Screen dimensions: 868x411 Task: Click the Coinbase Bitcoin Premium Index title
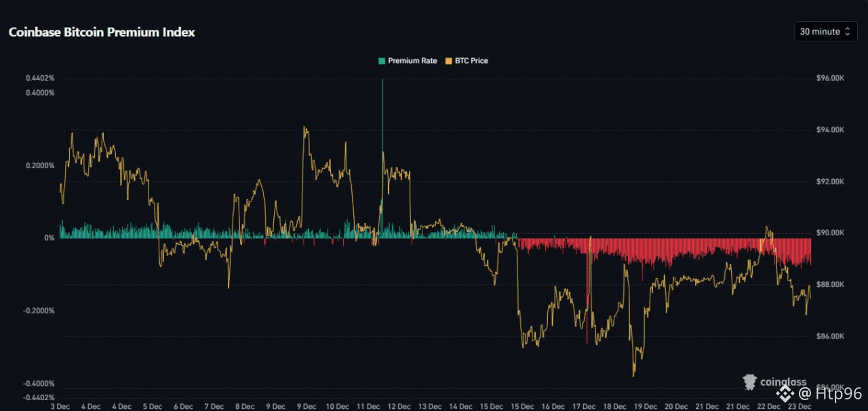(102, 32)
